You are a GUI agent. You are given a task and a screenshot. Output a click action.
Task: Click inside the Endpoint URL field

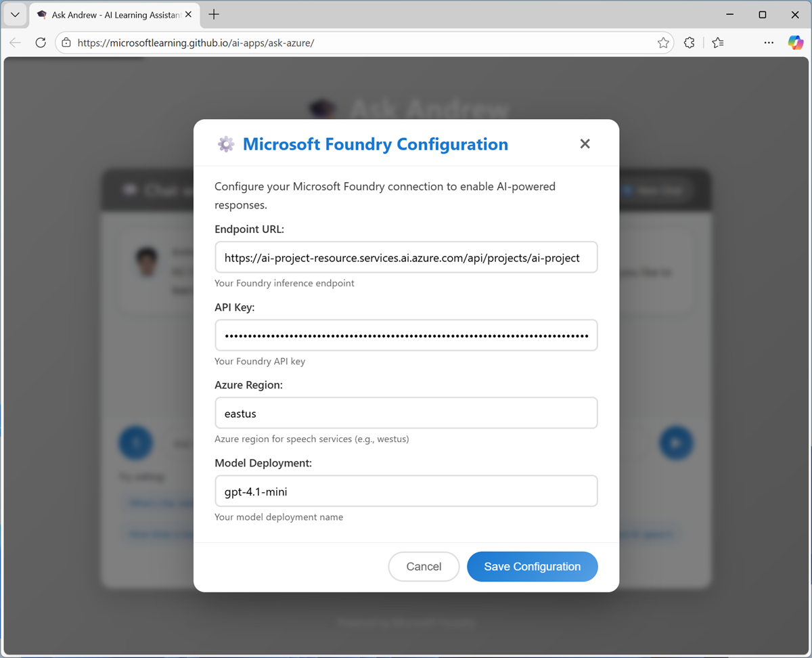[x=406, y=257]
